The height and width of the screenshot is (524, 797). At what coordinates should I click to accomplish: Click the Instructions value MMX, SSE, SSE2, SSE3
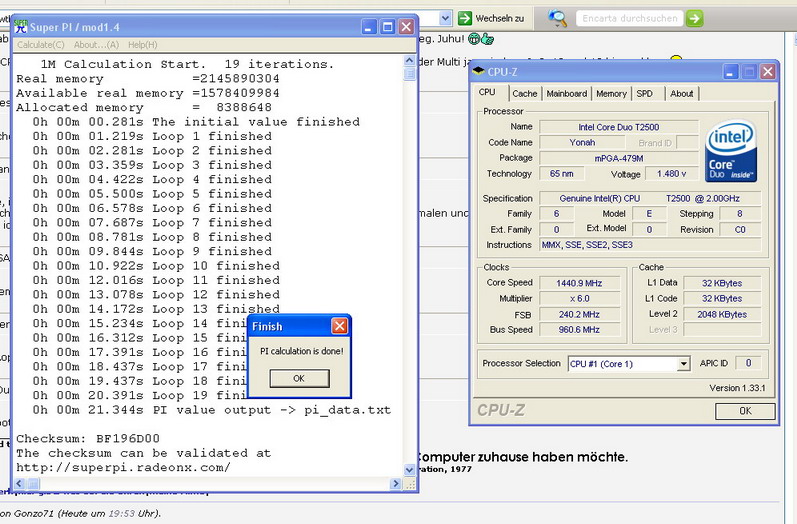pos(650,244)
